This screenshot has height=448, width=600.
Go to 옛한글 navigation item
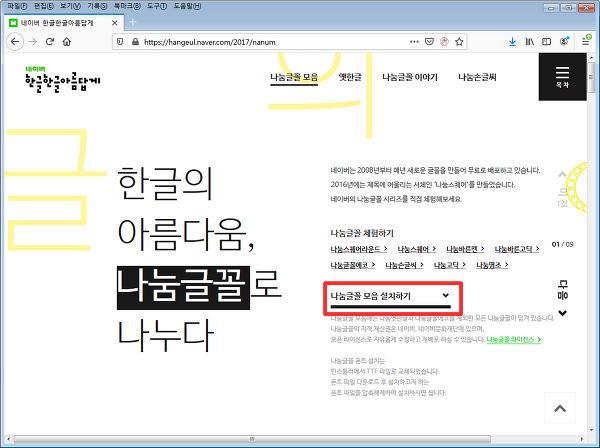(x=350, y=77)
